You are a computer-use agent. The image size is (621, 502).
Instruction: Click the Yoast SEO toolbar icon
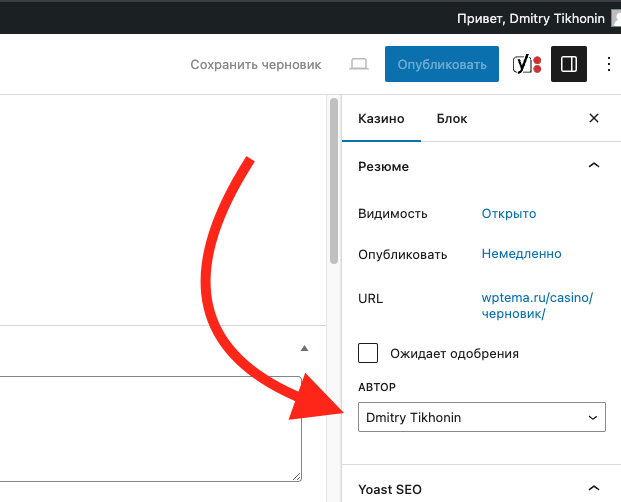526,65
